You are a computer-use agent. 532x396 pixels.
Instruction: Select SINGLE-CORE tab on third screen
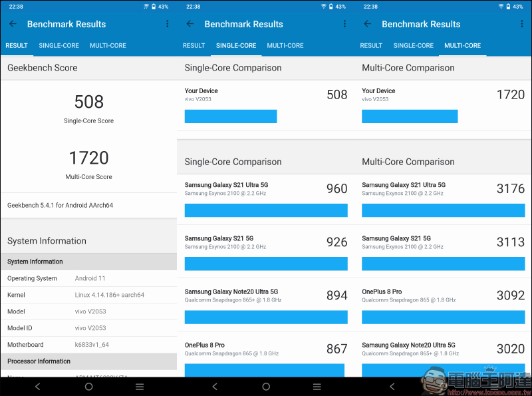tap(413, 45)
